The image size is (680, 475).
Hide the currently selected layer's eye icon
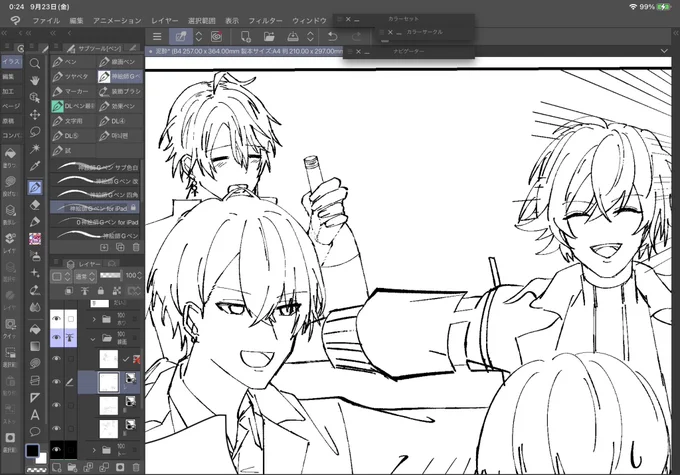(56, 382)
